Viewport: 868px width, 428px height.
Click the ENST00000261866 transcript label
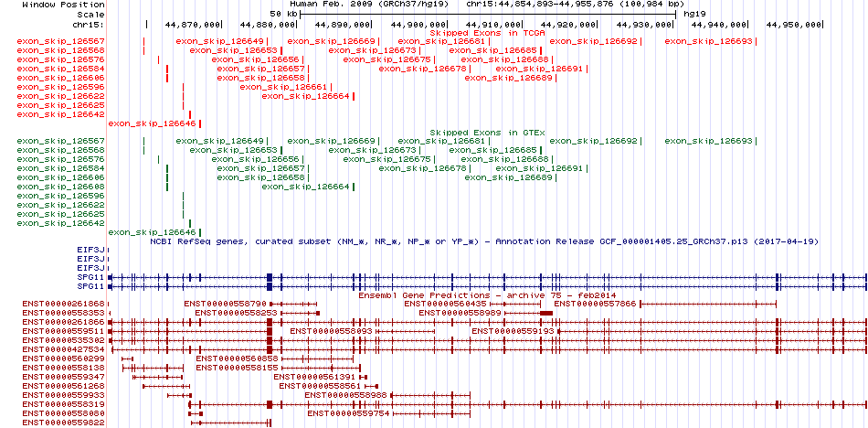click(x=64, y=322)
